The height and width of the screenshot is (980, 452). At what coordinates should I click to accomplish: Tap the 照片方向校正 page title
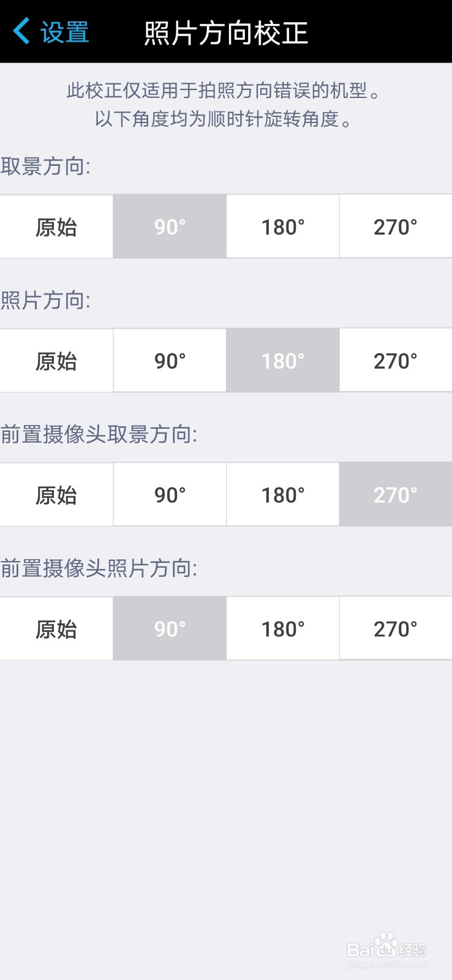point(226,32)
